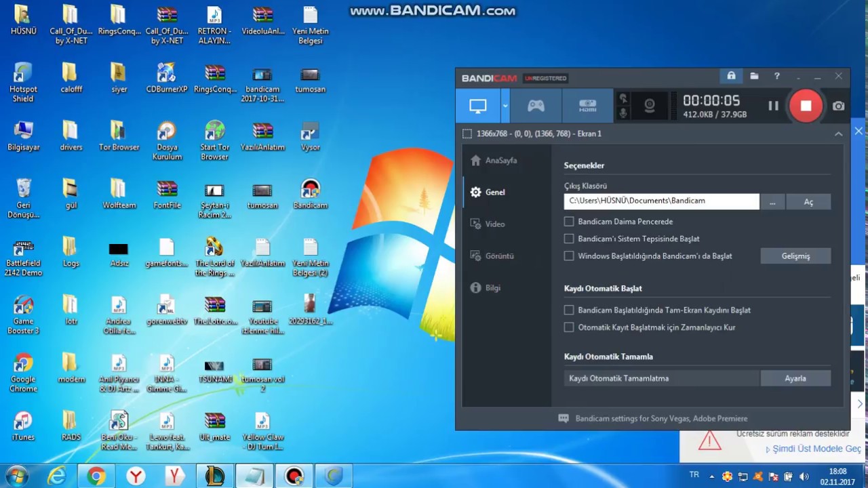Select CDBurnerXP desktop icon
868x488 pixels.
[x=167, y=78]
